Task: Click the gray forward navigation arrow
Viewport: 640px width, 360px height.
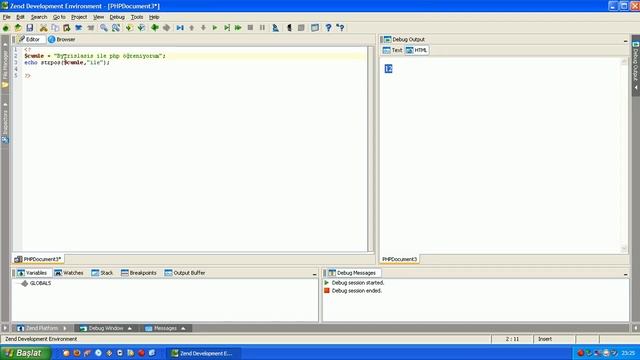Action: click(167, 28)
